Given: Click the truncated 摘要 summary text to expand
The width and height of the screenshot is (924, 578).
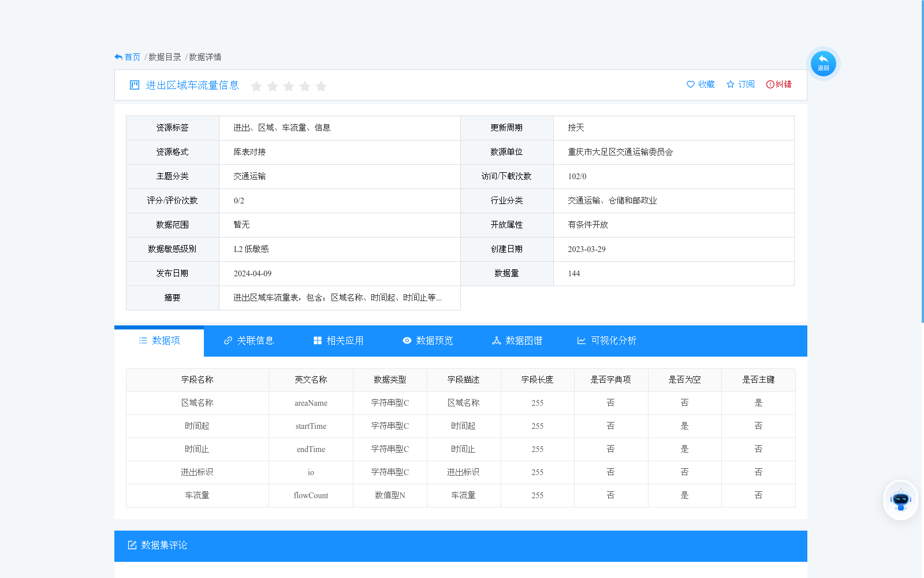Looking at the screenshot, I should pyautogui.click(x=337, y=298).
